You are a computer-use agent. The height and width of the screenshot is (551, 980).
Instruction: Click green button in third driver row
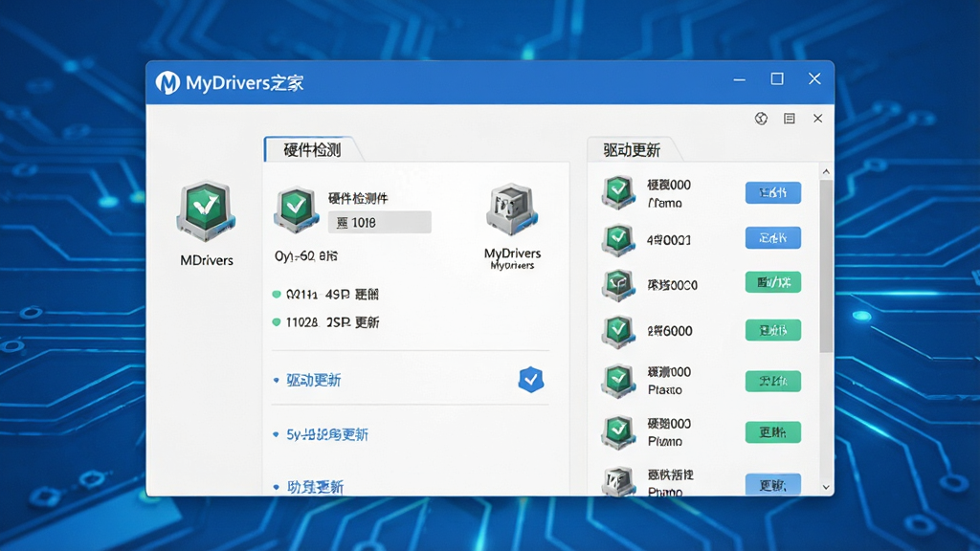point(773,282)
